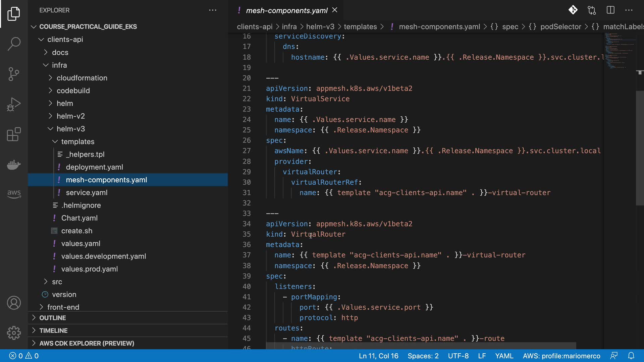Select the mesh-components.yaml editor tab

click(286, 10)
